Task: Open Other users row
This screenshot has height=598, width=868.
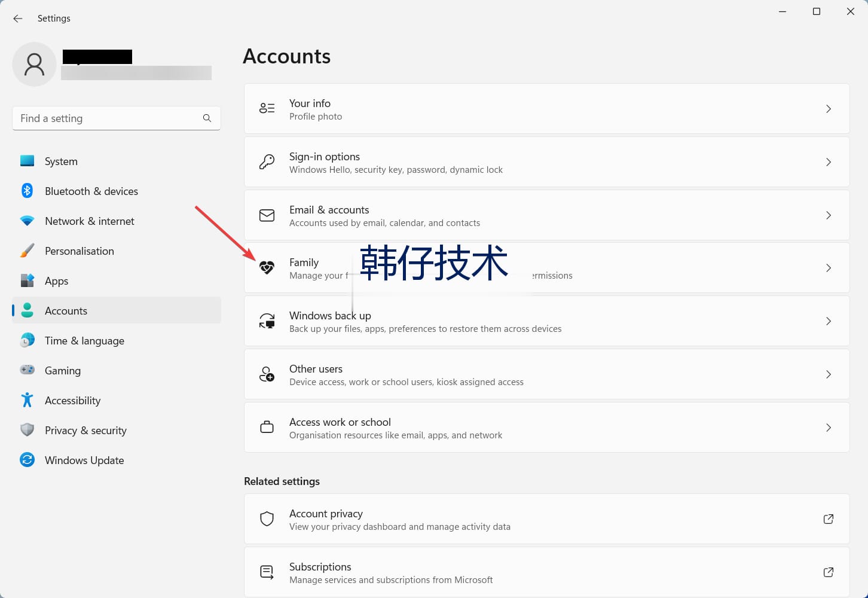Action: pyautogui.click(x=547, y=374)
